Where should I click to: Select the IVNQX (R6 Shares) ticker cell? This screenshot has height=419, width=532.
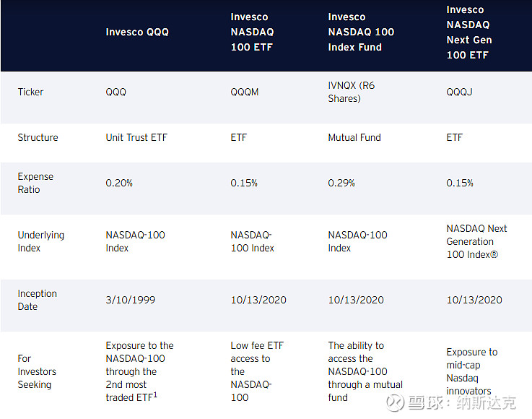point(352,92)
